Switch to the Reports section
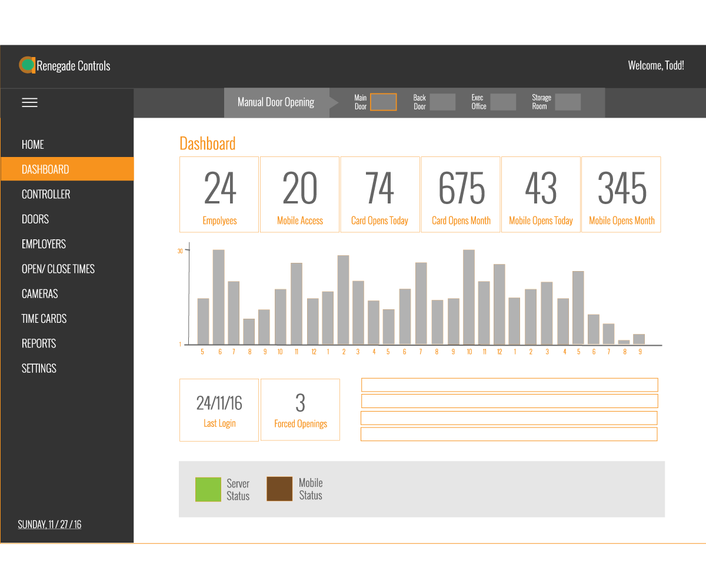 click(x=39, y=343)
